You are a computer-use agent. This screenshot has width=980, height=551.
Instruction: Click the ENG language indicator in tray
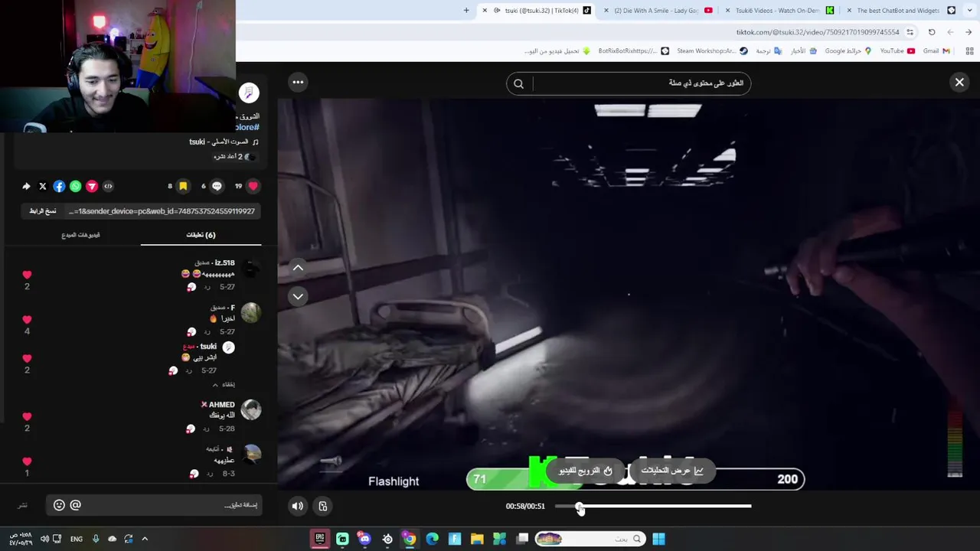(x=77, y=539)
